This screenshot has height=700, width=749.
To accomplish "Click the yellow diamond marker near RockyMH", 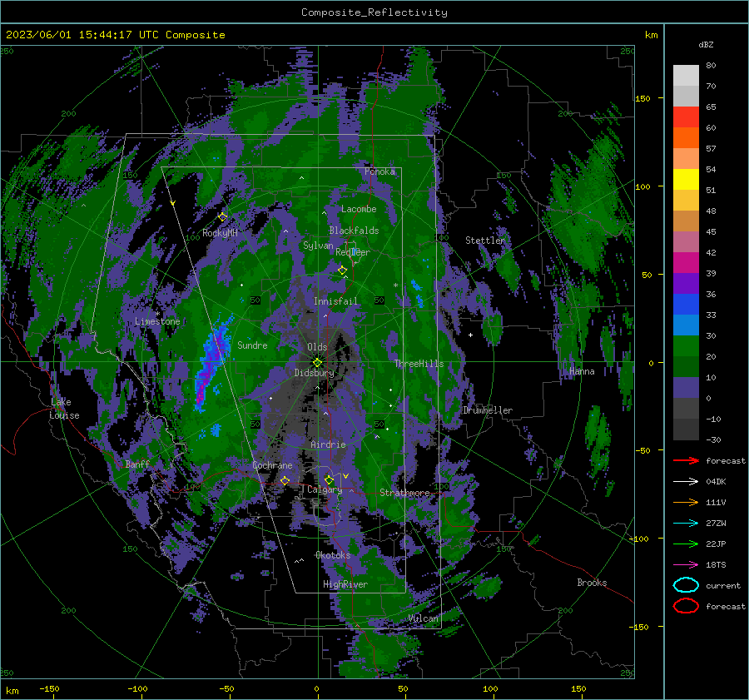I will tap(222, 217).
